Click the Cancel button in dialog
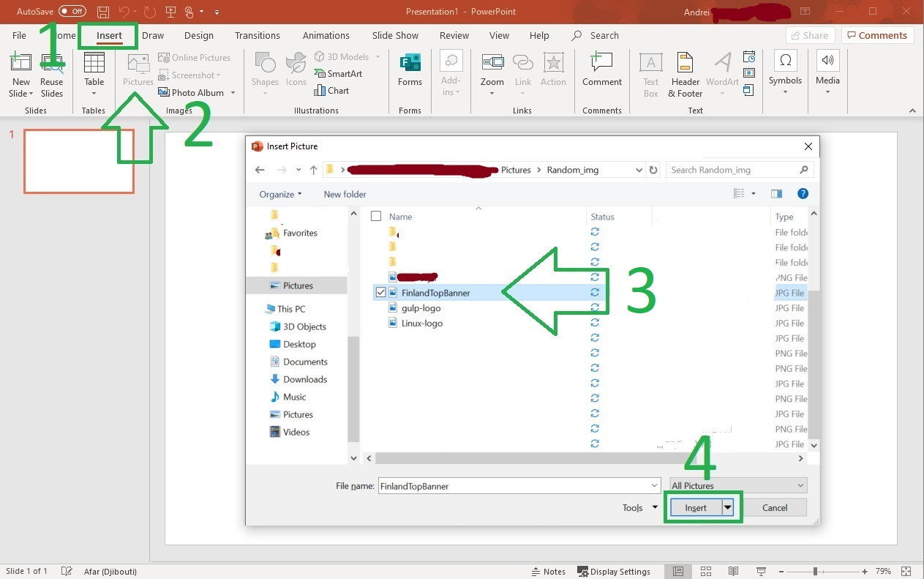The width and height of the screenshot is (924, 579). [775, 507]
